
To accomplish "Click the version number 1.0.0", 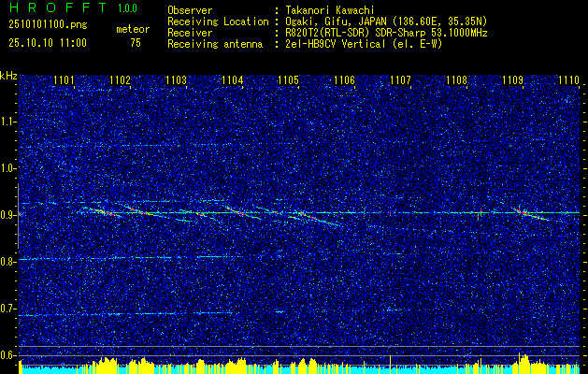I will point(127,8).
